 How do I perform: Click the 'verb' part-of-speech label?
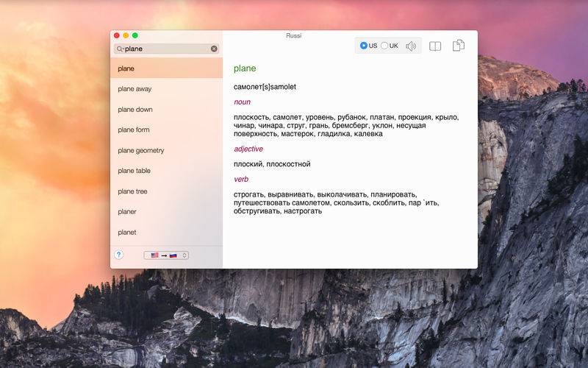pos(241,180)
